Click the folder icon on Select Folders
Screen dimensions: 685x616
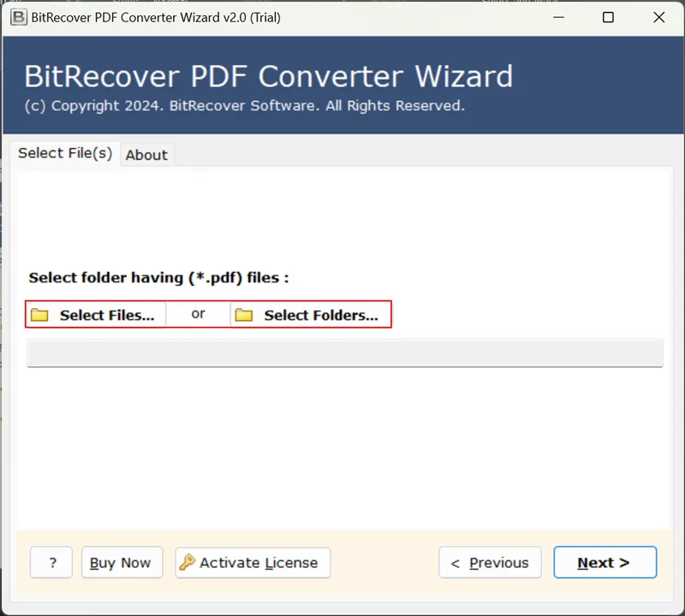(244, 315)
